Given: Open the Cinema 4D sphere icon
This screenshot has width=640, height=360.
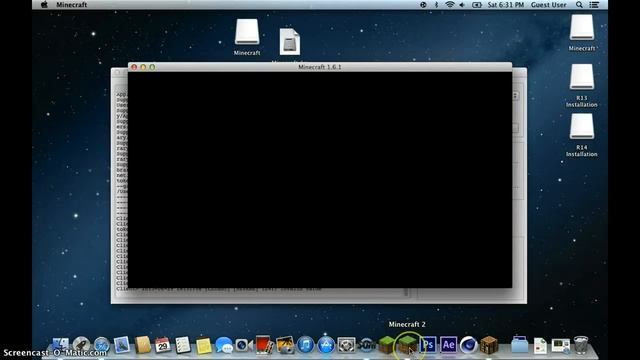Looking at the screenshot, I should pos(468,345).
